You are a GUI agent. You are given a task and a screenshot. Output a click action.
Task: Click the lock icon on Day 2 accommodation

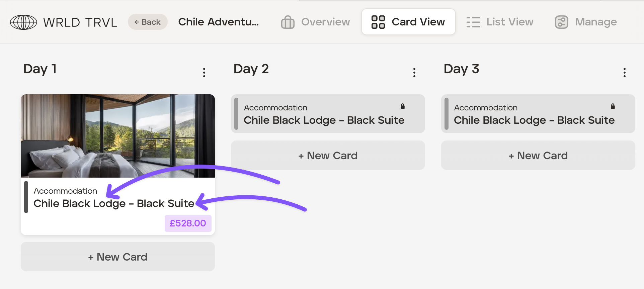(403, 106)
